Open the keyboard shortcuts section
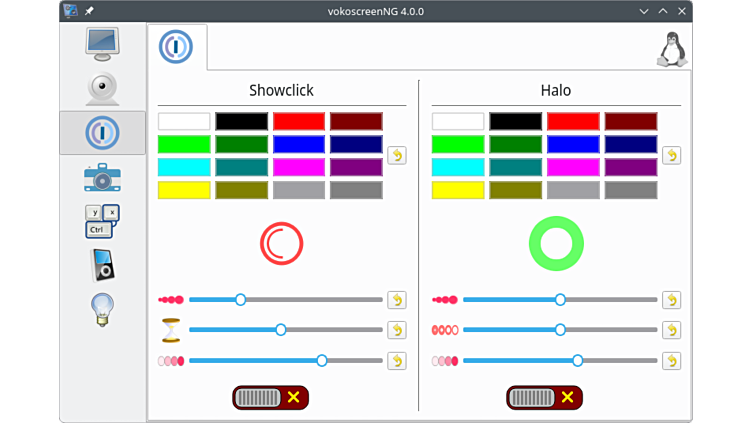Screen dimensions: 752x423 (102, 221)
